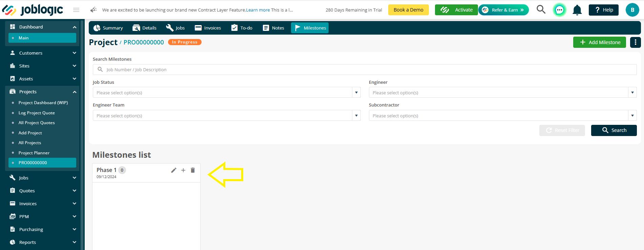Open the Subcontractor dropdown
The height and width of the screenshot is (250, 644).
coord(503,116)
